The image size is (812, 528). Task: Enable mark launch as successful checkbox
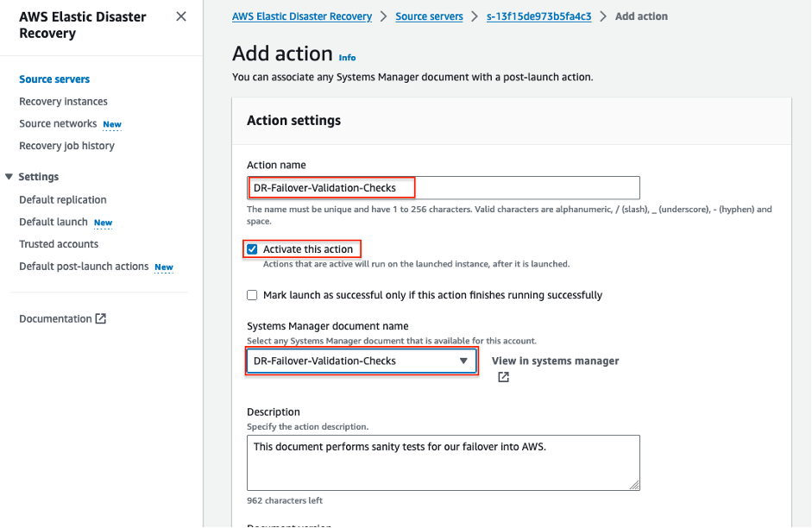pyautogui.click(x=252, y=295)
